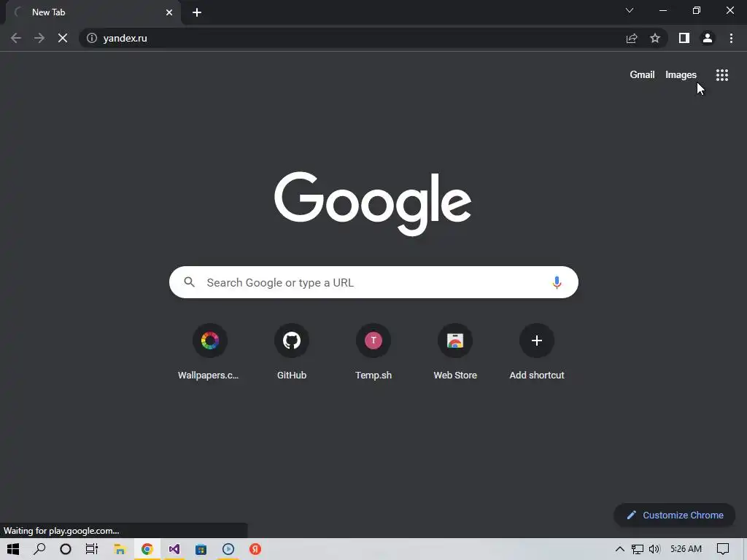Open the Web Store shortcut
747x560 pixels.
tap(455, 351)
